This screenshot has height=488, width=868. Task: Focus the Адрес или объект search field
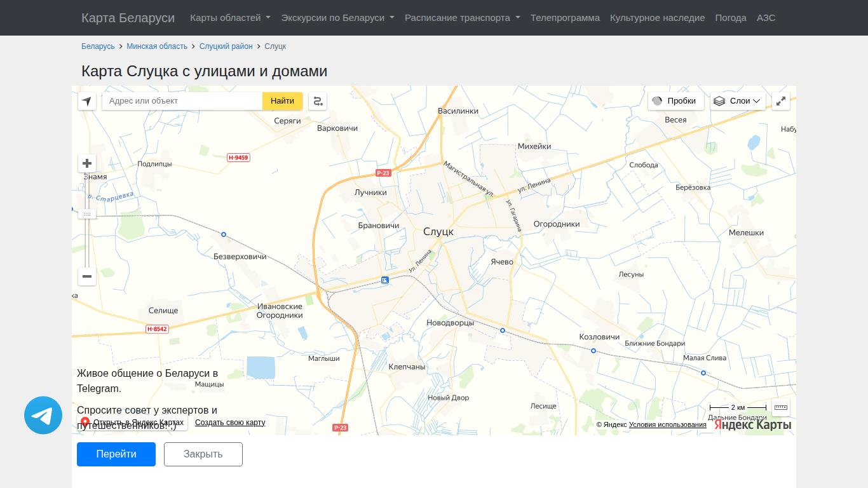182,101
